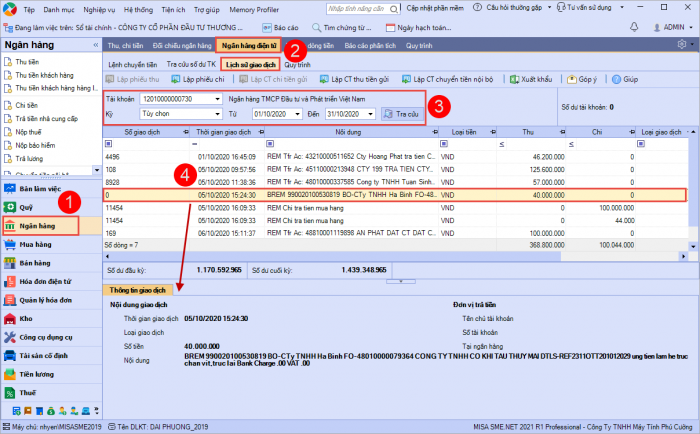The height and width of the screenshot is (434, 700).
Task: Click Lập phiếu chi button
Action: point(198,79)
